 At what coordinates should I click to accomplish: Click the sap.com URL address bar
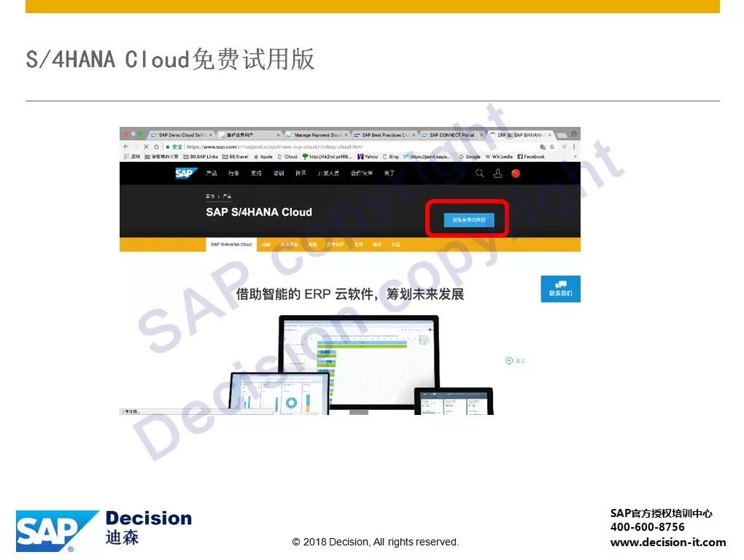[351, 147]
